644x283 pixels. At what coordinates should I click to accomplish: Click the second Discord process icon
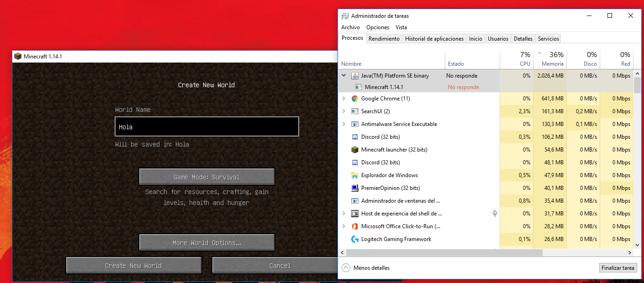pos(355,162)
